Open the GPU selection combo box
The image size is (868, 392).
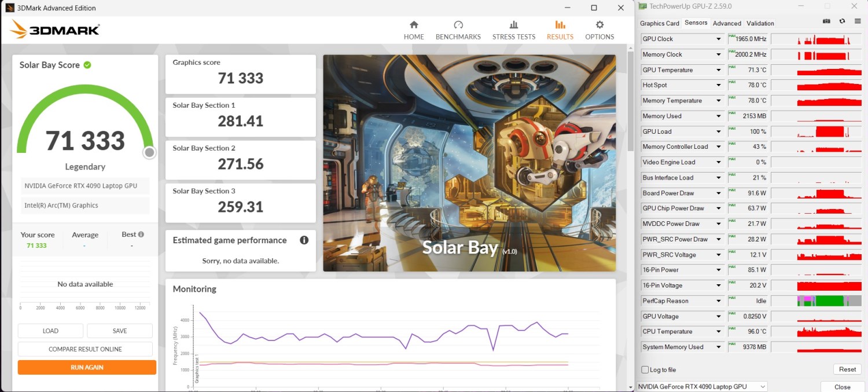[701, 386]
